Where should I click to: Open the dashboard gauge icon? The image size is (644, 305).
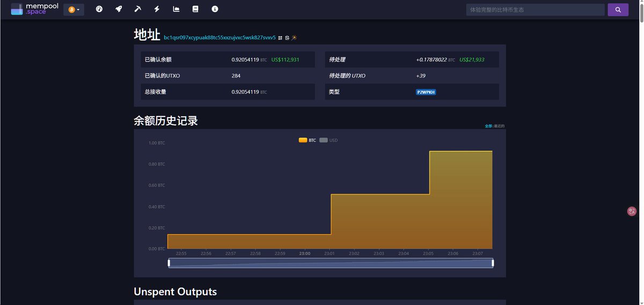coord(99,9)
